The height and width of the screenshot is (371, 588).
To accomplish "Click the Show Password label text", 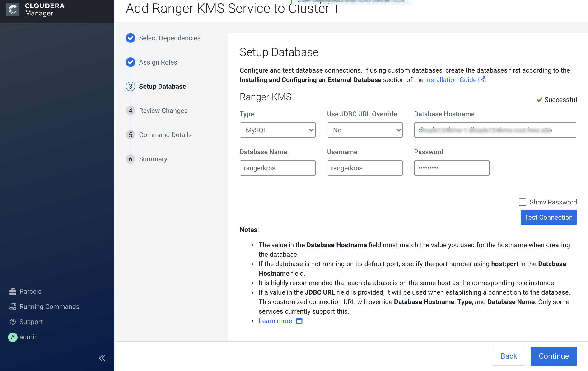I will 553,202.
